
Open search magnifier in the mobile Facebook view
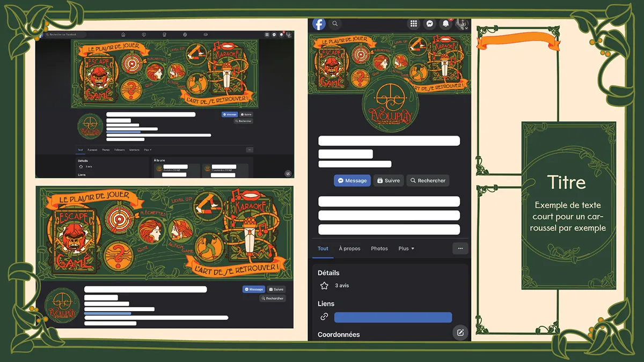coord(335,24)
